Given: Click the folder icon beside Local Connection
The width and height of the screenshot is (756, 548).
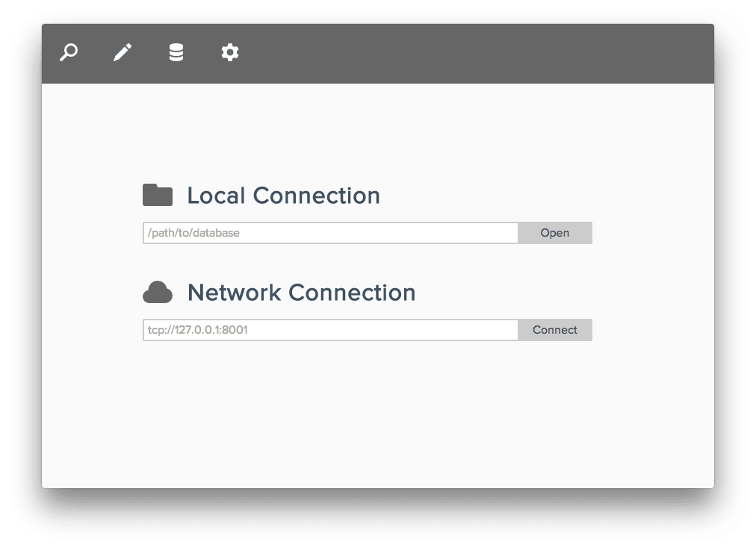Looking at the screenshot, I should [158, 195].
